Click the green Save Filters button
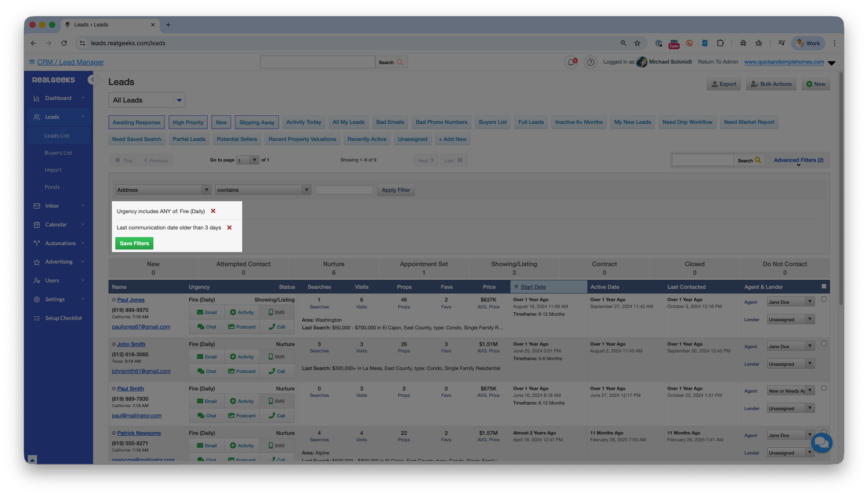The height and width of the screenshot is (496, 868). [x=134, y=243]
